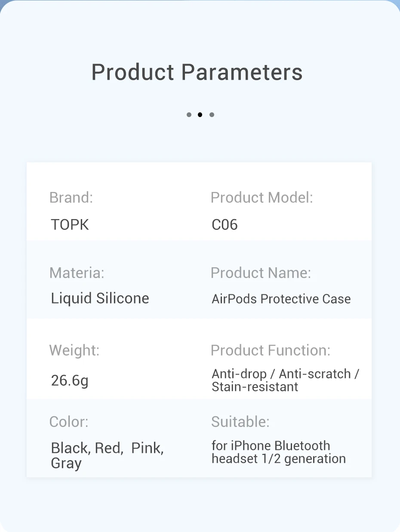This screenshot has width=400, height=532.
Task: Click the right gray pagination dot
Action: coord(212,115)
